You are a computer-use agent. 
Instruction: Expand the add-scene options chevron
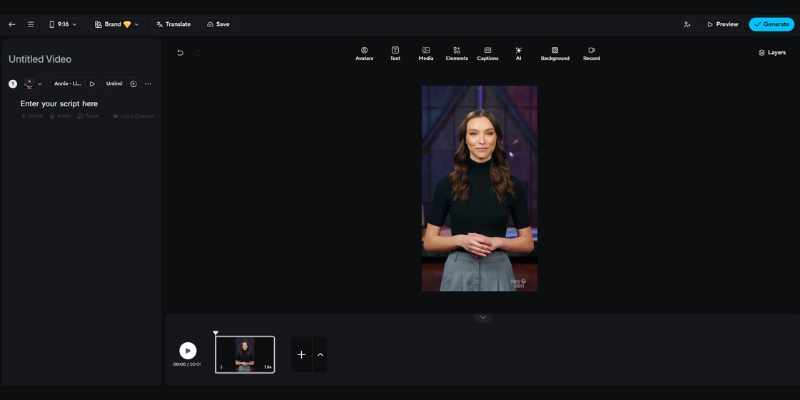coord(320,355)
